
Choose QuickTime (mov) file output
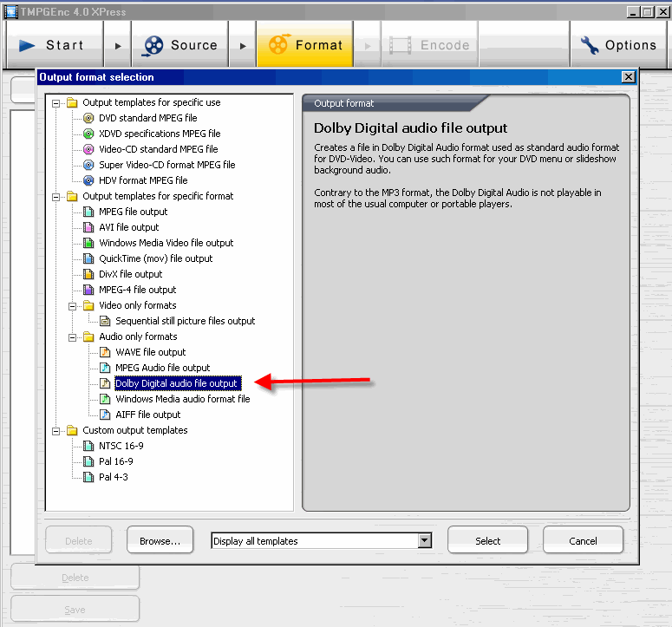click(155, 258)
